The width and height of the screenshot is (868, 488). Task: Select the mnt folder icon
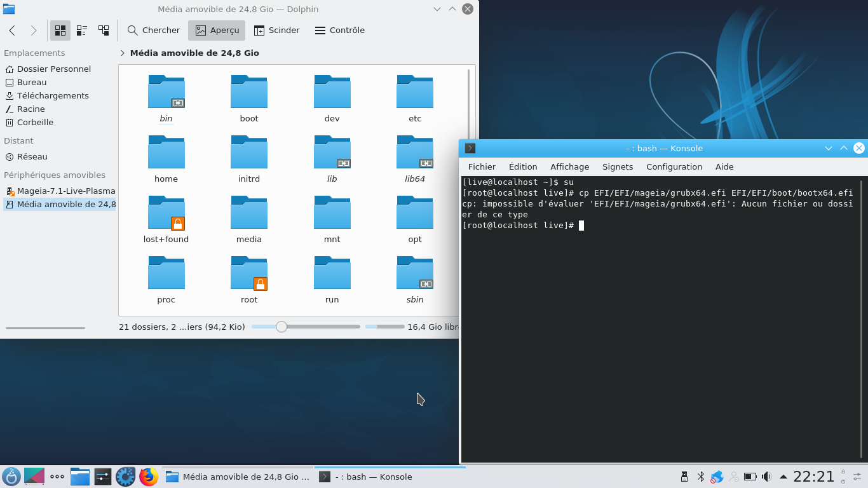332,212
